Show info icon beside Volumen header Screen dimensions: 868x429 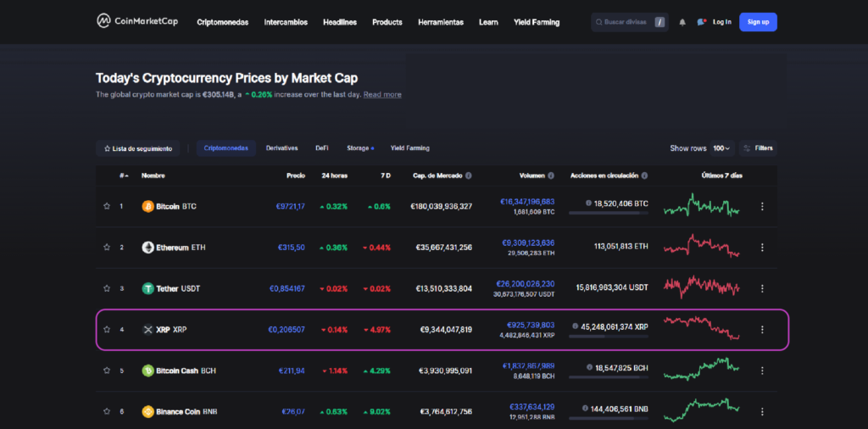tap(551, 175)
